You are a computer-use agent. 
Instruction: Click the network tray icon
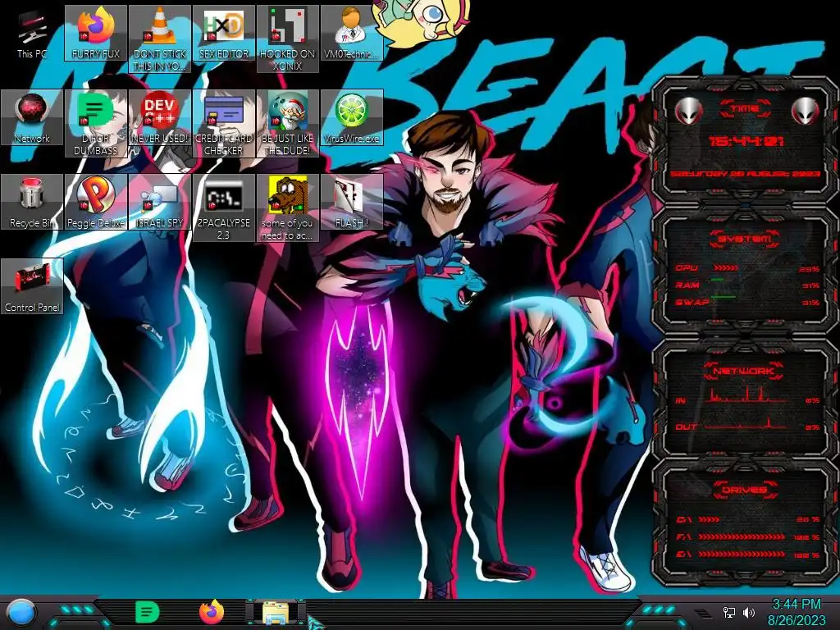pyautogui.click(x=729, y=612)
